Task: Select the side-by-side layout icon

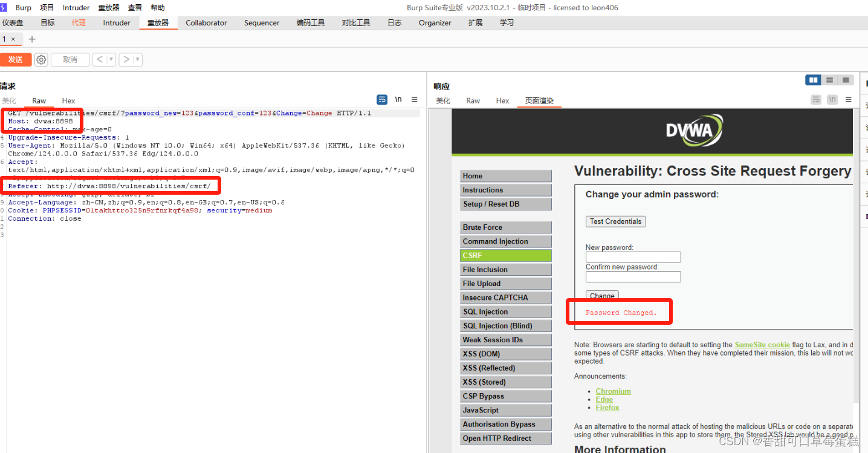Action: click(x=812, y=79)
